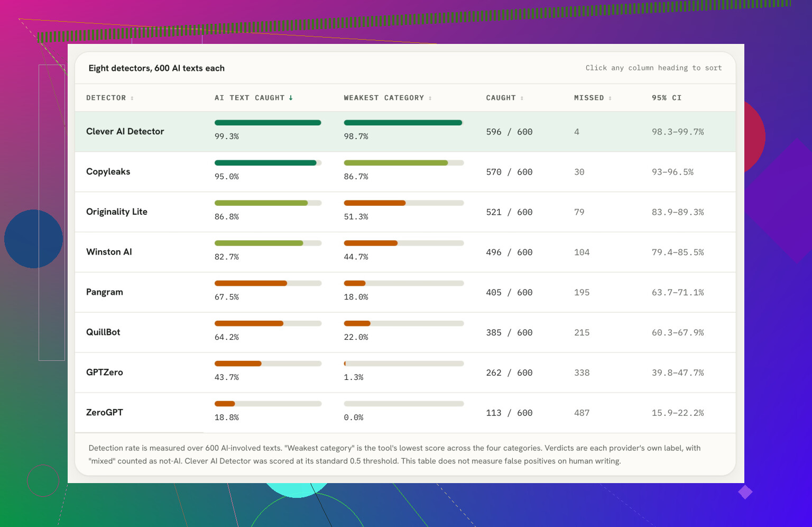Image resolution: width=812 pixels, height=527 pixels.
Task: Click GPTZero's 43.7% caught bar
Action: coord(268,364)
